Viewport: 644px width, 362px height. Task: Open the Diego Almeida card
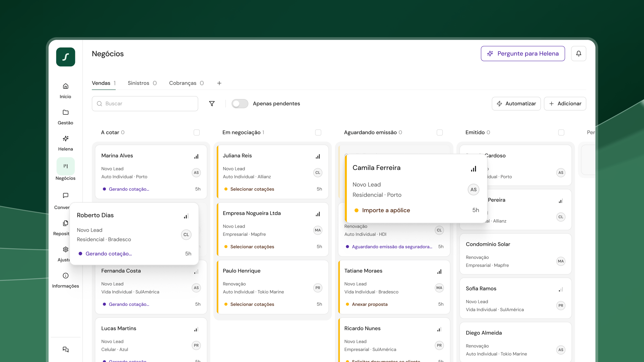pos(515,342)
